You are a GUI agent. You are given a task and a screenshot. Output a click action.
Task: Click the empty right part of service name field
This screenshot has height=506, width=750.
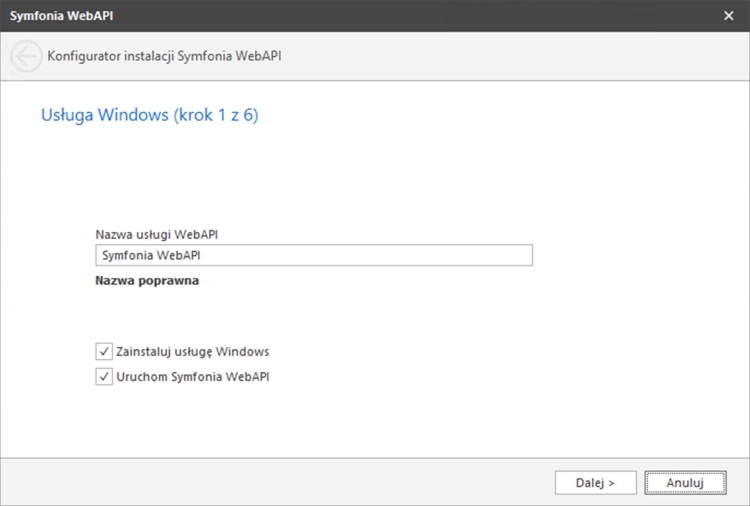[x=420, y=256]
